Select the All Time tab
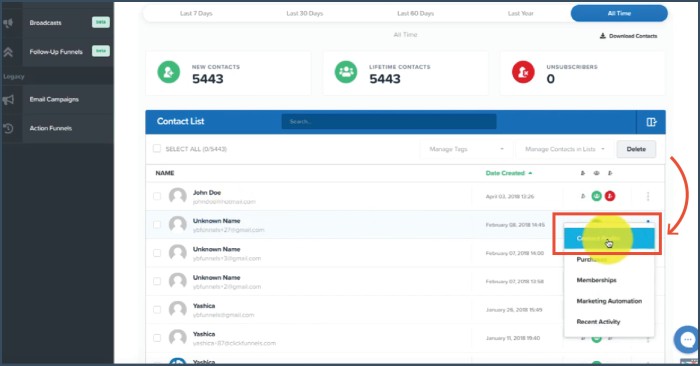Viewport: 700px width, 366px height. (x=619, y=13)
